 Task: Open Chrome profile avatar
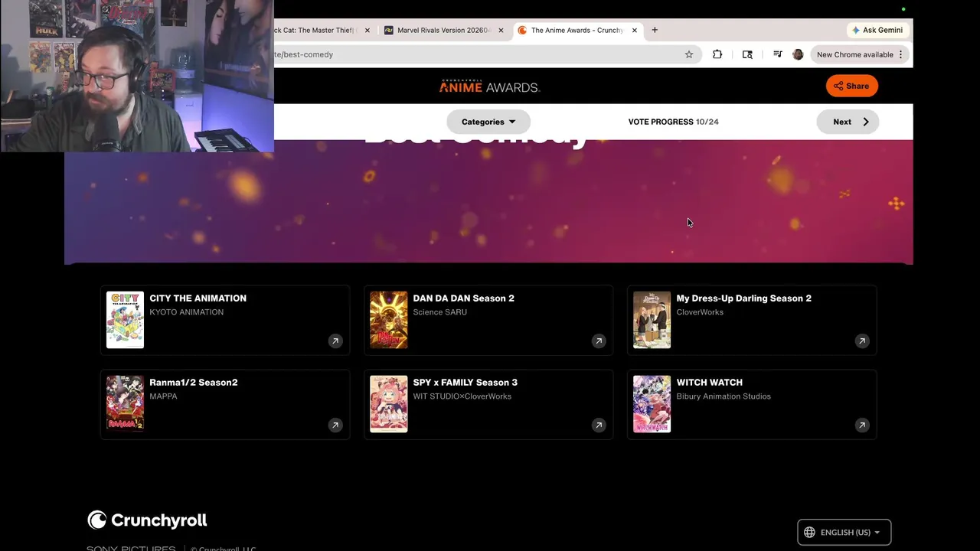click(798, 54)
